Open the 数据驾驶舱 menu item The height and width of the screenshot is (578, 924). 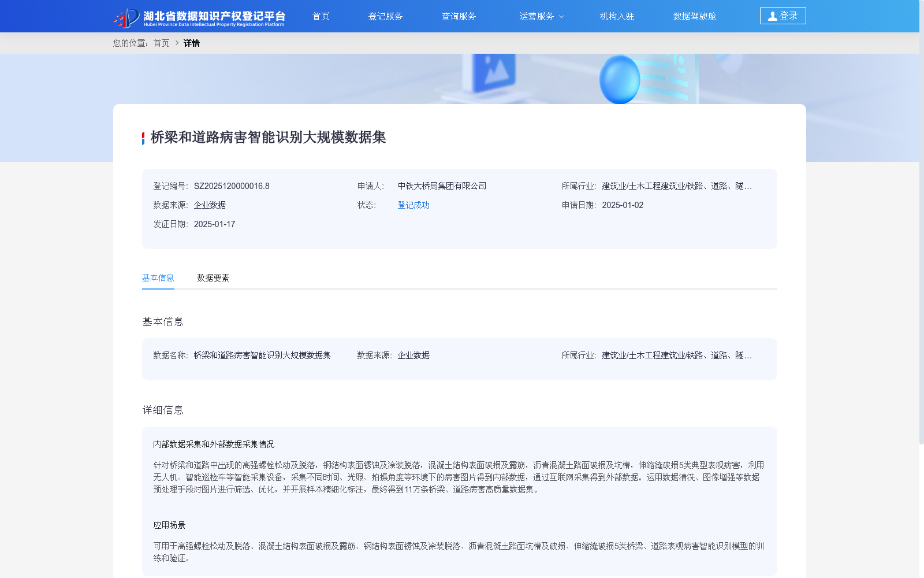tap(694, 16)
